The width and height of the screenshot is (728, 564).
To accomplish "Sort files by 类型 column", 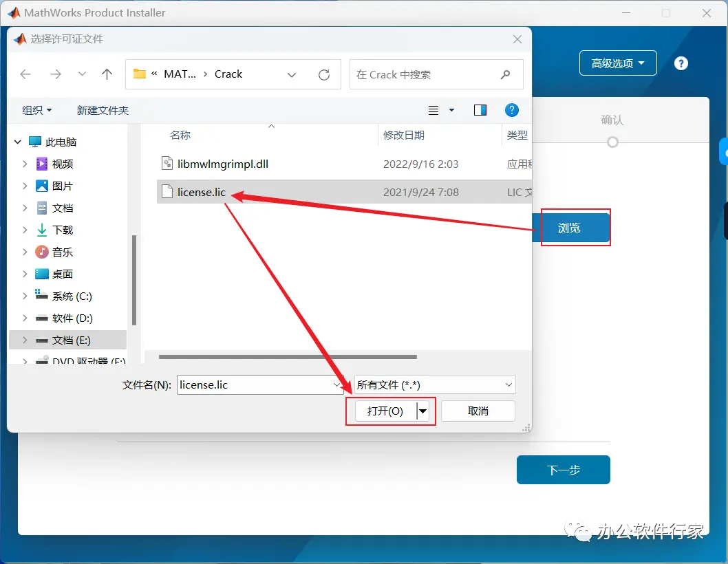I will 517,135.
